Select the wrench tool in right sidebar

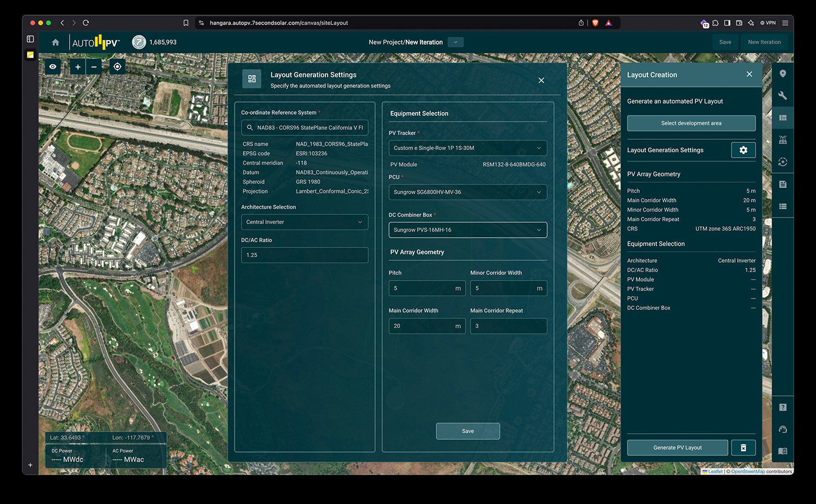(x=783, y=96)
